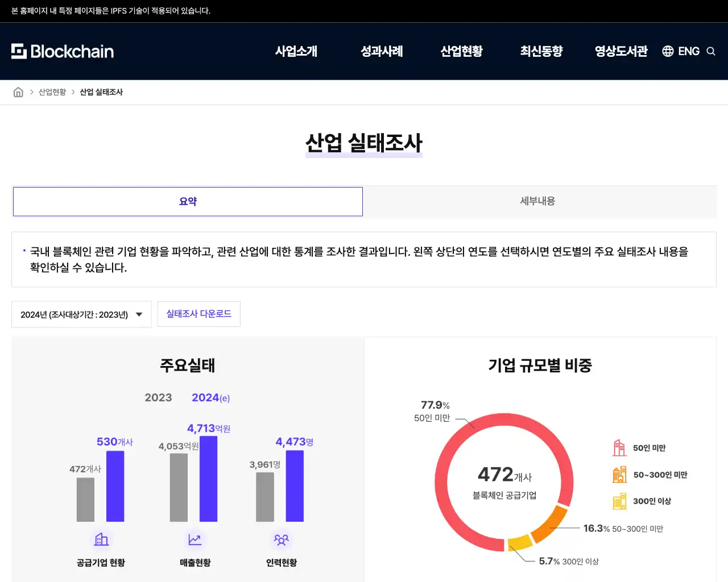Select the 요약 tab

(x=188, y=201)
